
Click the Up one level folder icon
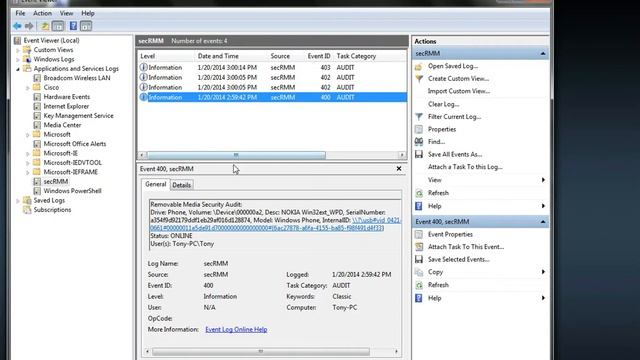click(45, 27)
